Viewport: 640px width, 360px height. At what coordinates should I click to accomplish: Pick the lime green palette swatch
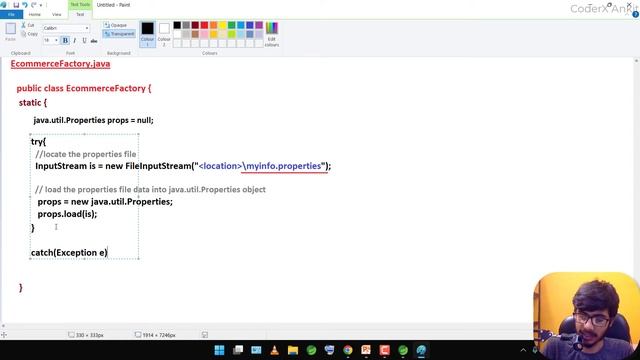click(x=231, y=34)
